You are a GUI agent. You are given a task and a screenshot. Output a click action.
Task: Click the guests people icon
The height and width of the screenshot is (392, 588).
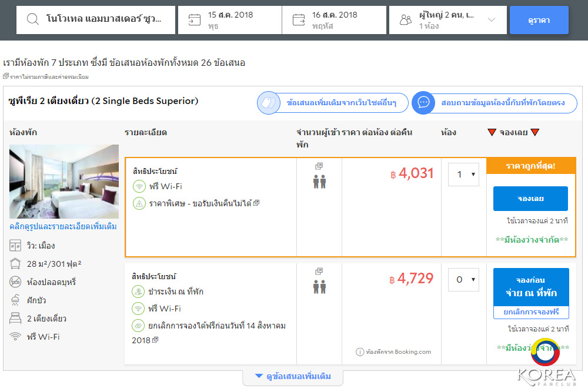pyautogui.click(x=406, y=20)
